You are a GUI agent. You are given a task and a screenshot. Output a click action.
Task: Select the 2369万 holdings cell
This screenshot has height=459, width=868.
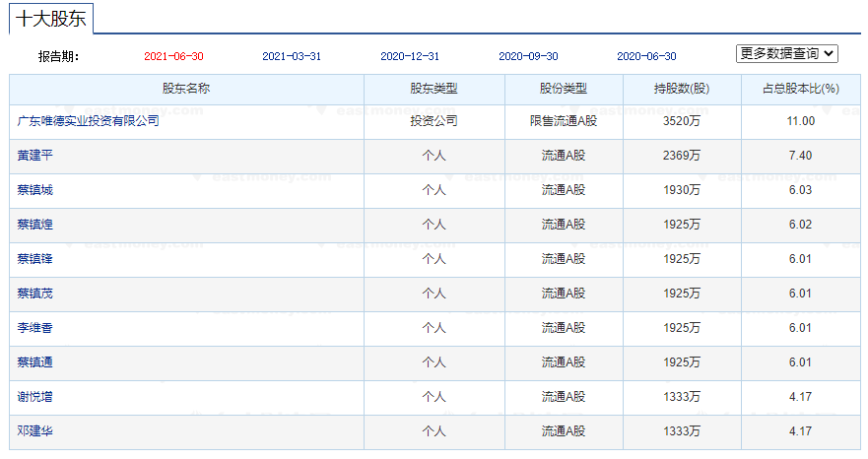(682, 156)
